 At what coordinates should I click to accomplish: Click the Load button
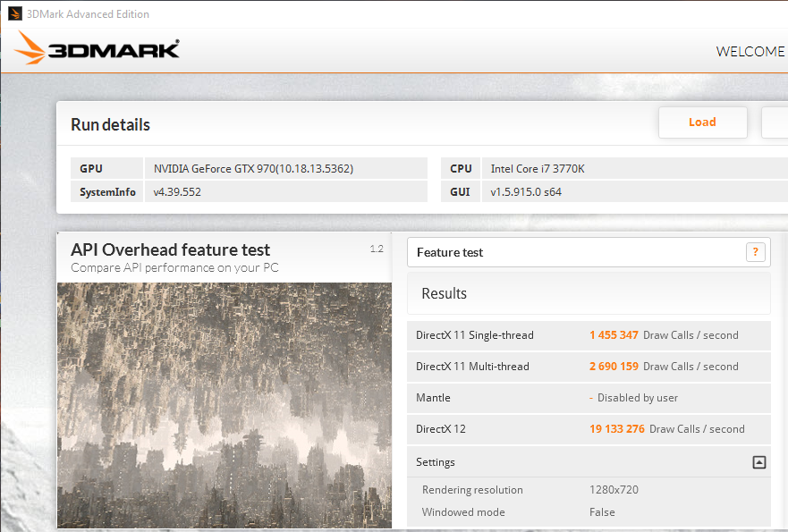click(702, 122)
